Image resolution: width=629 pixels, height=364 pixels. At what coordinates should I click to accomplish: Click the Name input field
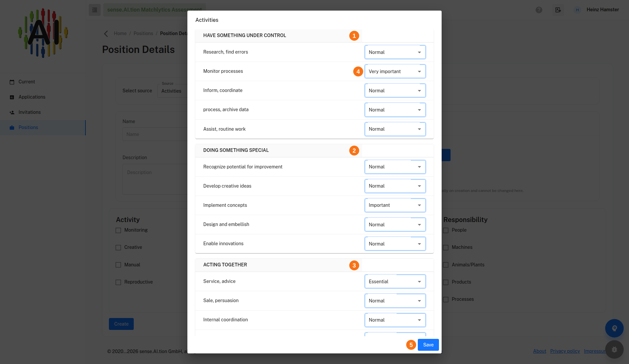(x=155, y=134)
